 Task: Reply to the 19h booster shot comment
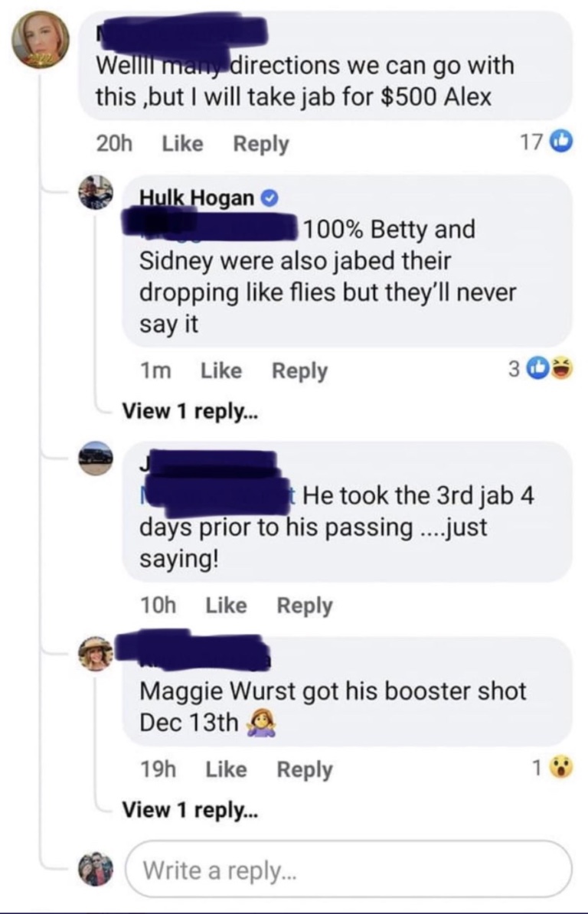coord(305,769)
